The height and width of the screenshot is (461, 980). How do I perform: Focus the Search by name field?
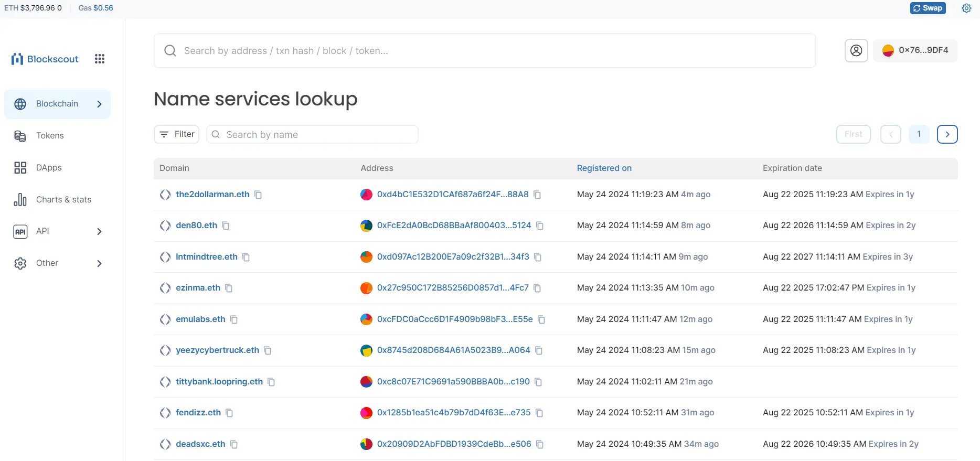click(x=312, y=134)
